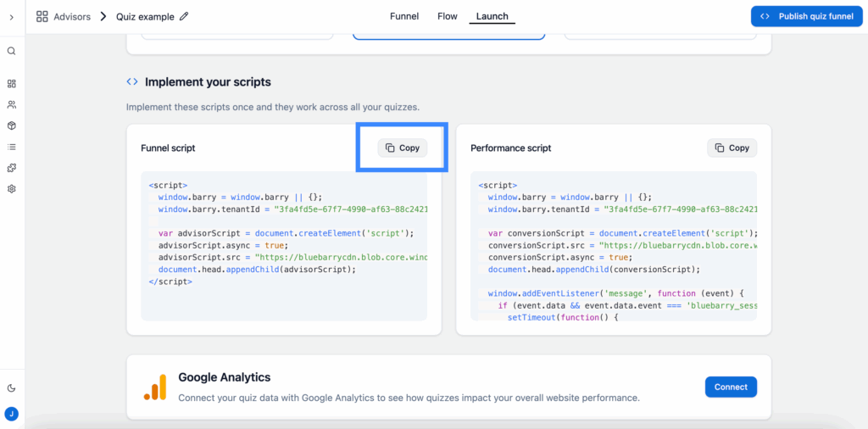Click the setTimeout(function() line
Screen dimensions: 868x429
[562, 317]
